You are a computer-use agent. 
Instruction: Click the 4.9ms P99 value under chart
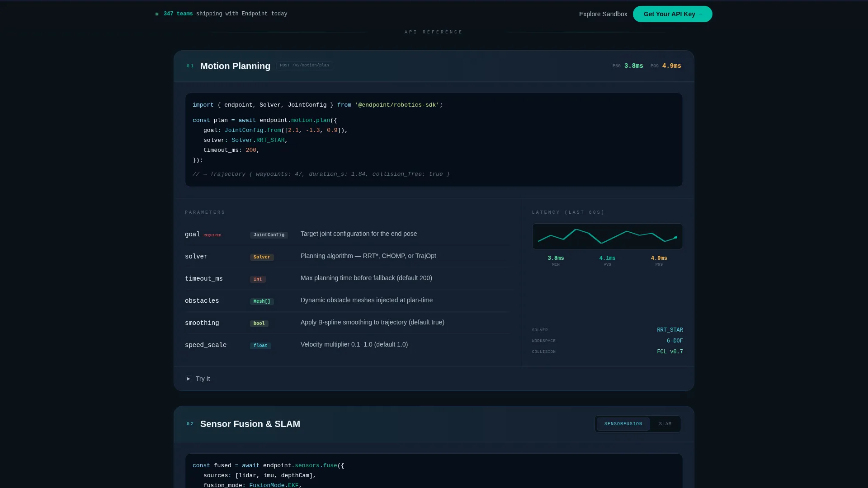[x=659, y=258]
